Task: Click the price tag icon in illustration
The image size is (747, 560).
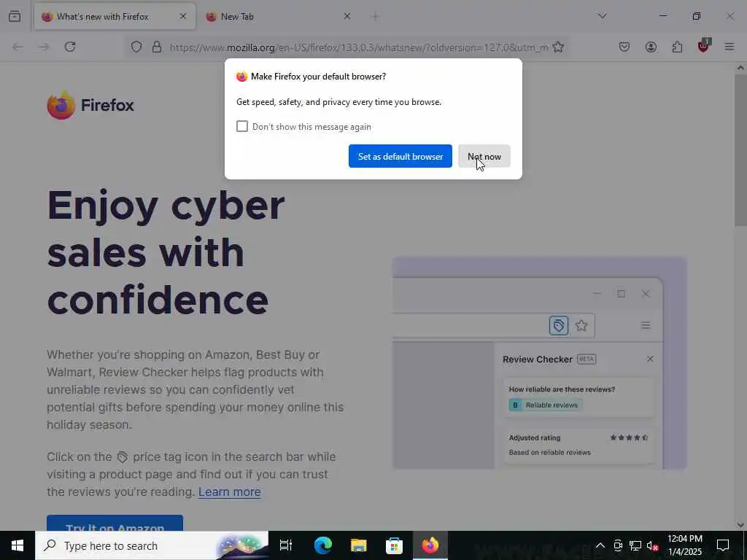Action: pos(558,326)
